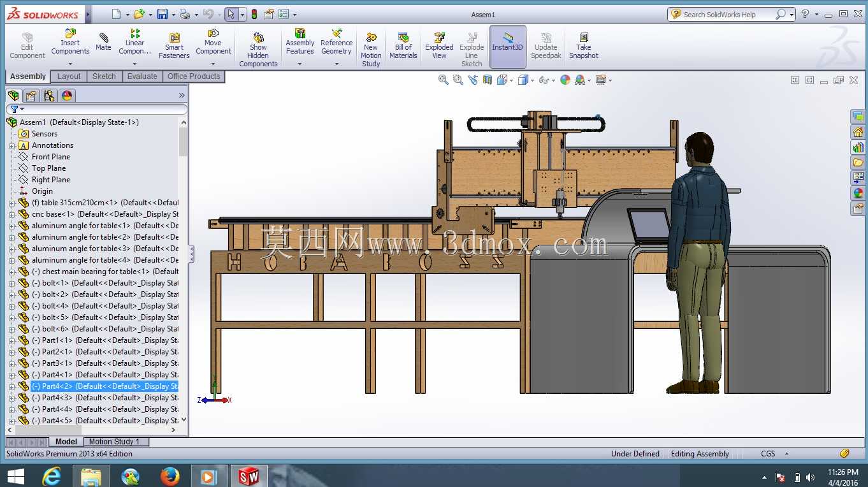Open Assembly Features tool
The height and width of the screenshot is (487, 868).
(x=300, y=42)
